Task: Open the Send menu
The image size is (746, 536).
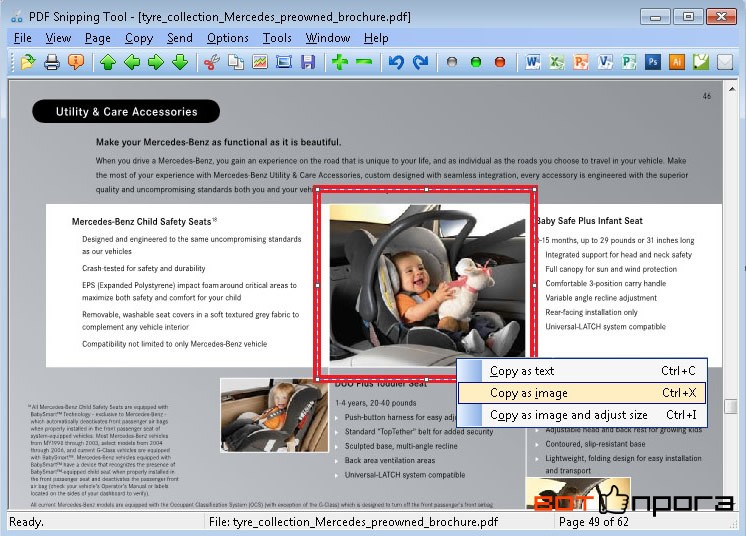Action: pos(180,38)
